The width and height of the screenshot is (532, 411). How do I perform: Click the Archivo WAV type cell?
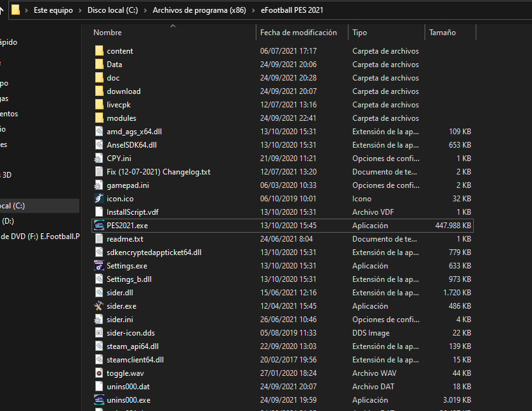(x=374, y=373)
